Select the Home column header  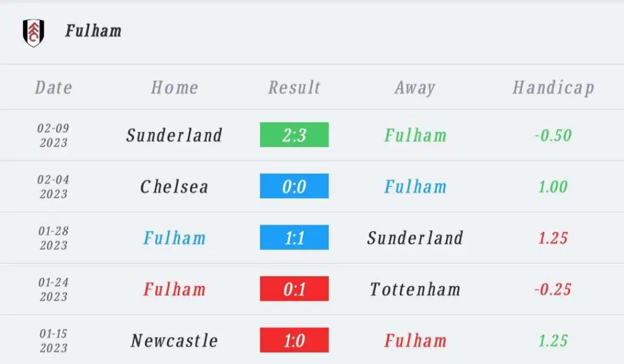pyautogui.click(x=174, y=88)
